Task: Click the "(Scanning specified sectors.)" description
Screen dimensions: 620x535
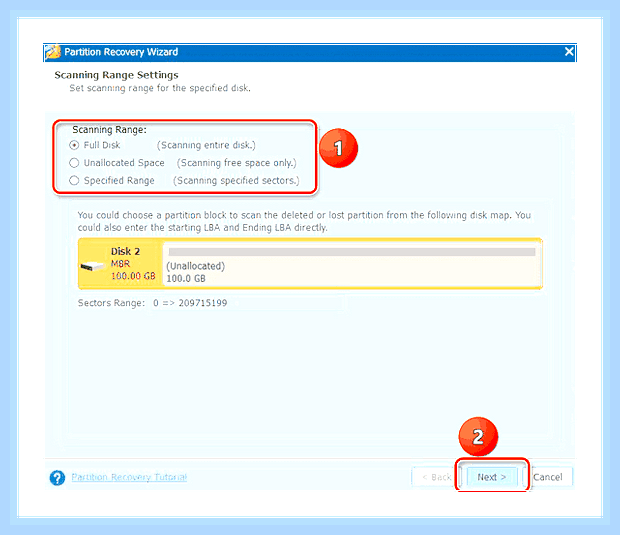Action: (x=236, y=181)
